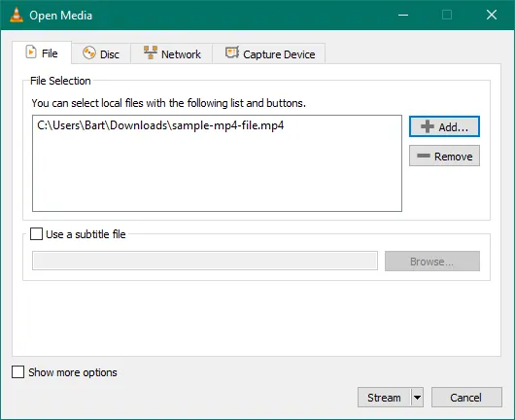This screenshot has height=420, width=515.
Task: Click the subtitle file path field
Action: click(x=205, y=261)
